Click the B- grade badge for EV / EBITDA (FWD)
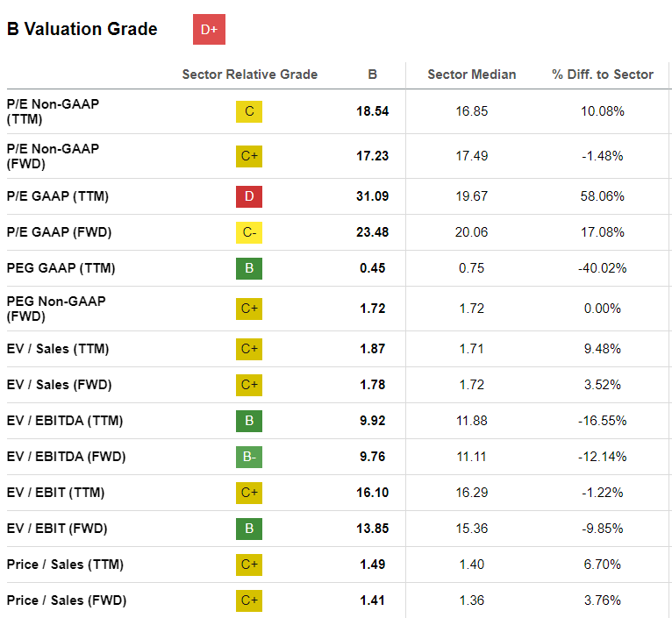 [x=249, y=457]
